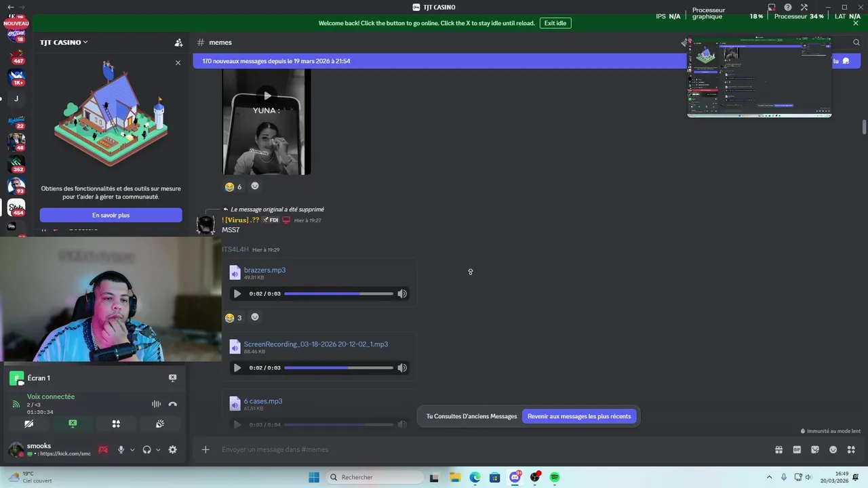Open the soundboard button in voice panel

[x=160, y=424]
